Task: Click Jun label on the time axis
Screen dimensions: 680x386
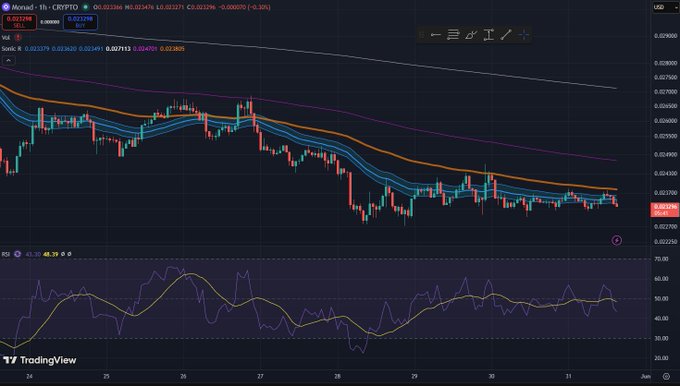Action: click(645, 376)
